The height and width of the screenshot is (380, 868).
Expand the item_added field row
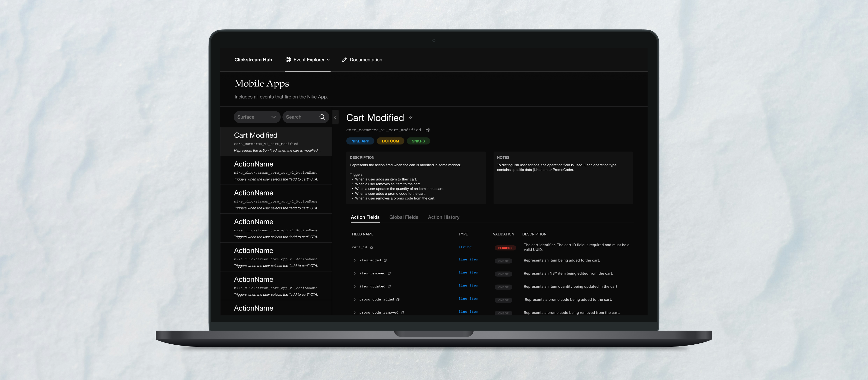pos(355,260)
